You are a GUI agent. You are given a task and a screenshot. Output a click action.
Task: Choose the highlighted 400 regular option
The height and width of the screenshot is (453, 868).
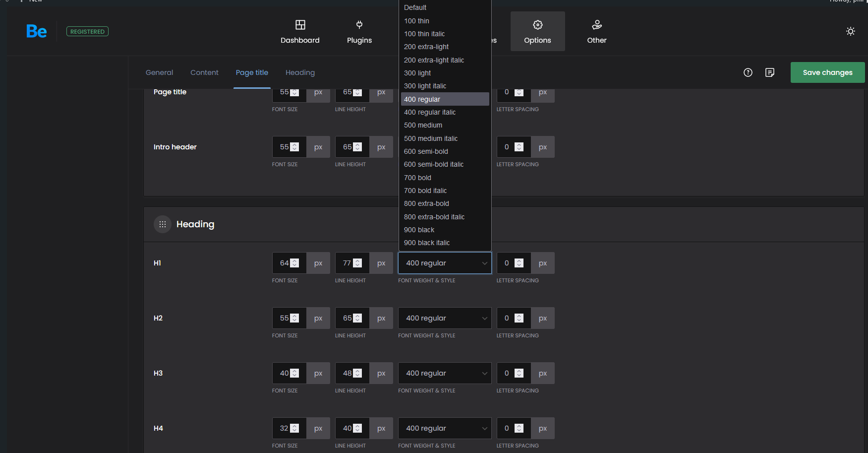(x=445, y=99)
